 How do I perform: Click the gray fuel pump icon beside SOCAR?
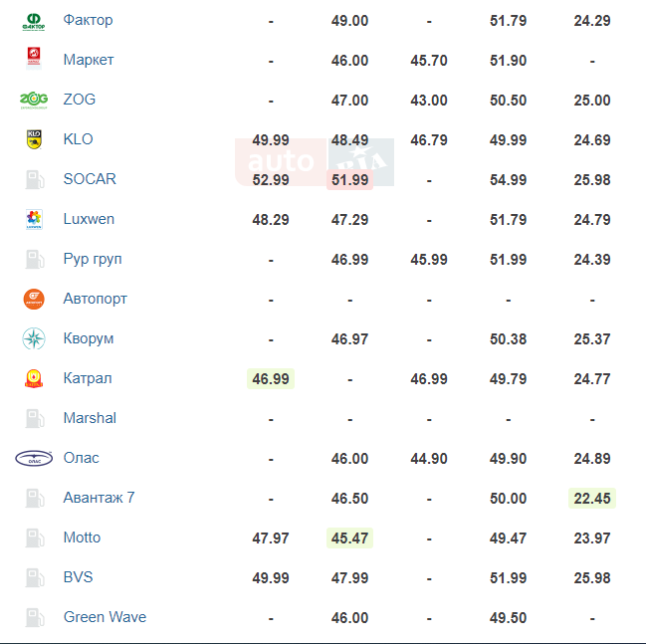(35, 179)
